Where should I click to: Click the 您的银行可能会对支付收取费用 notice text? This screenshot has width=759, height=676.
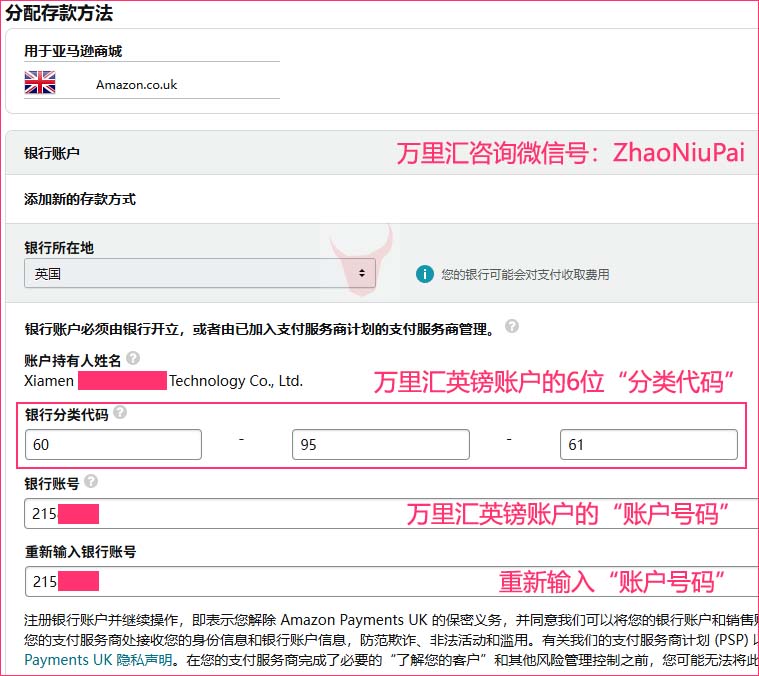[525, 274]
